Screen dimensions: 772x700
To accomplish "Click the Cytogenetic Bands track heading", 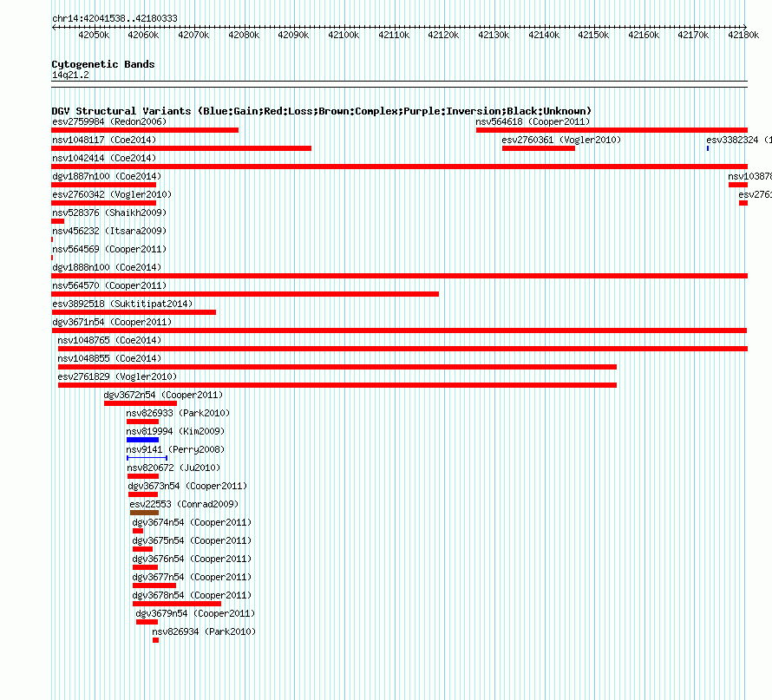I will click(103, 64).
